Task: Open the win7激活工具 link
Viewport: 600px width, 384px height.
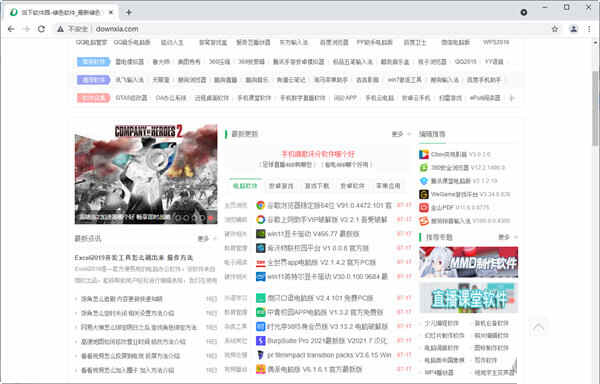Action: click(404, 80)
